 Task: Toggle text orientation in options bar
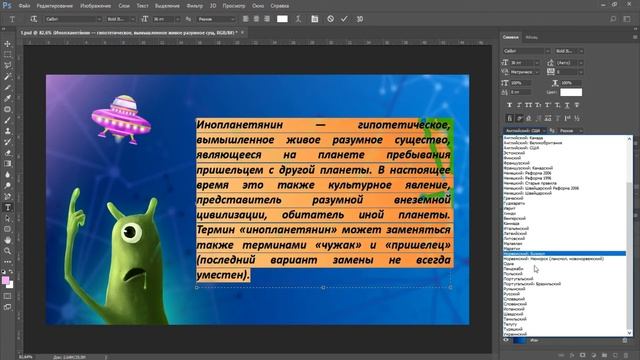pyautogui.click(x=33, y=19)
